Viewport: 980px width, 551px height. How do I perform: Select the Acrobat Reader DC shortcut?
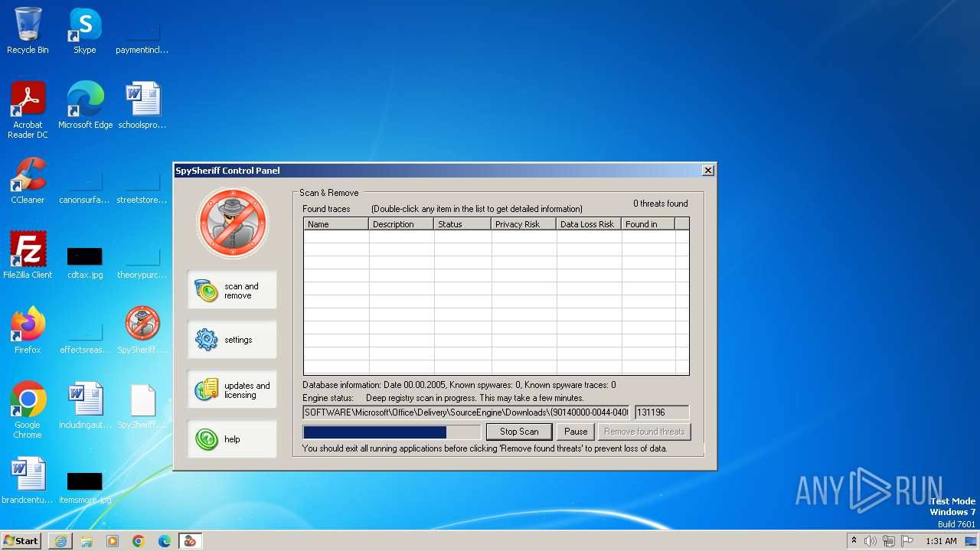click(x=28, y=110)
